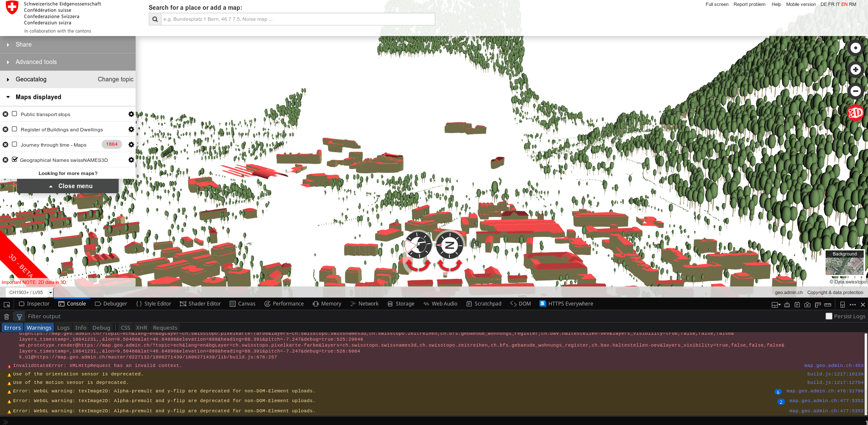Click the north rotation compass
The height and width of the screenshot is (425, 868).
(449, 245)
